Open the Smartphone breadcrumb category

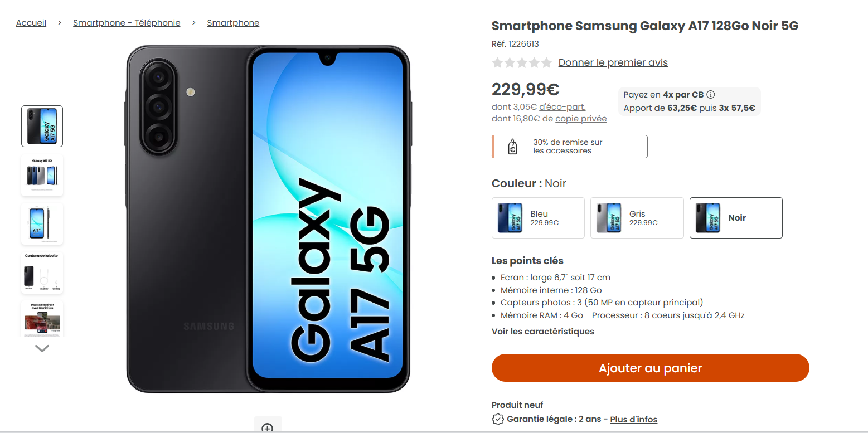(x=233, y=23)
